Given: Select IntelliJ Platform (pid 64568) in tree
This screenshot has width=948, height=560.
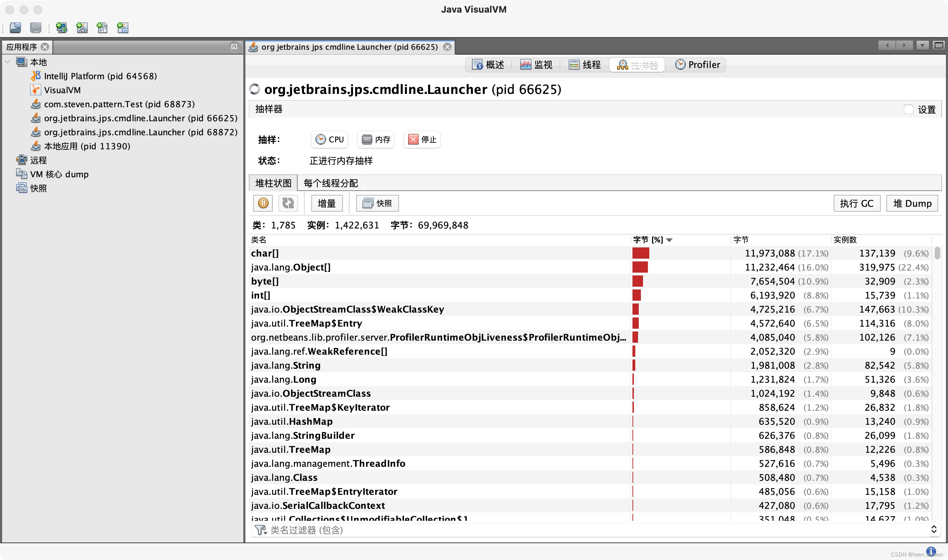Looking at the screenshot, I should click(x=94, y=76).
